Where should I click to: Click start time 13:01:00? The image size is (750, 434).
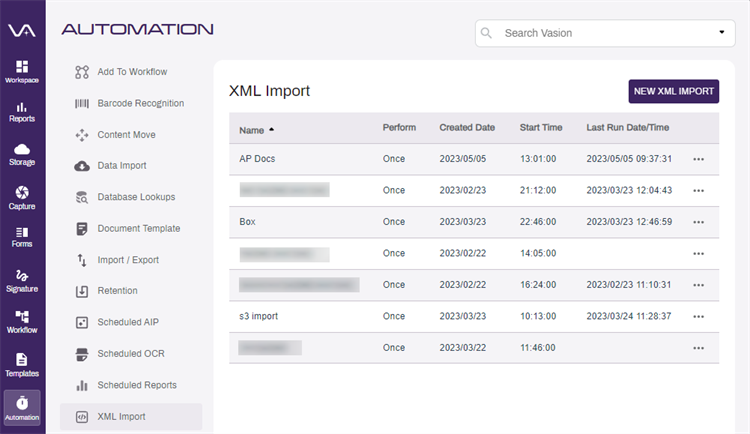[x=538, y=159]
